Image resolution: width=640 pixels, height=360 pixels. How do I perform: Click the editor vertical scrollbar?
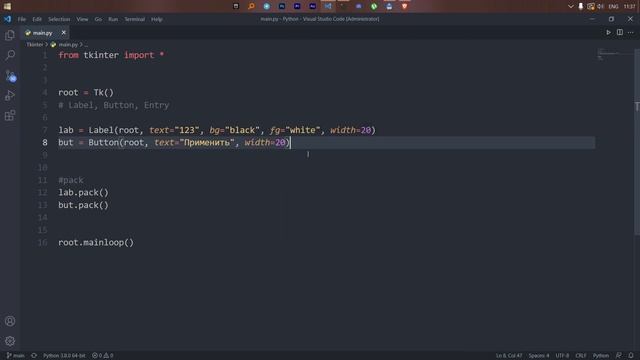coord(637,141)
